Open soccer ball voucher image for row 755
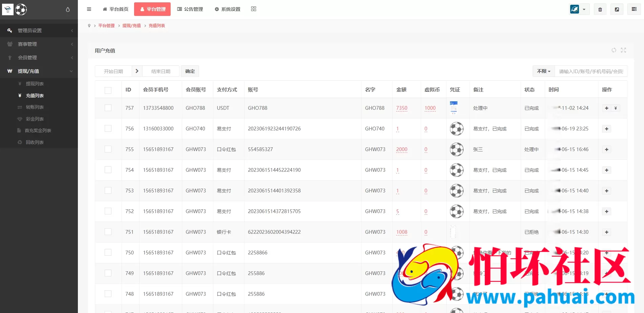 pyautogui.click(x=456, y=149)
